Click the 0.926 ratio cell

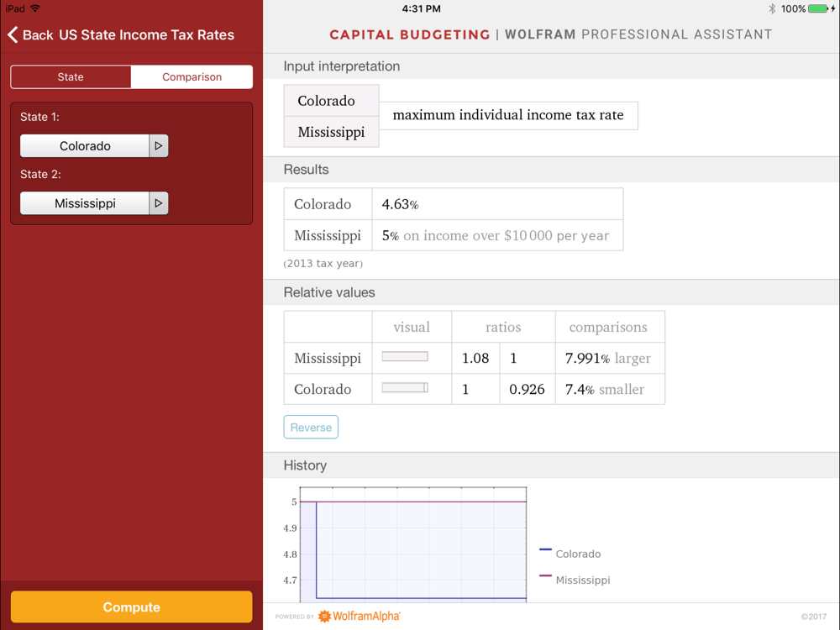tap(528, 390)
